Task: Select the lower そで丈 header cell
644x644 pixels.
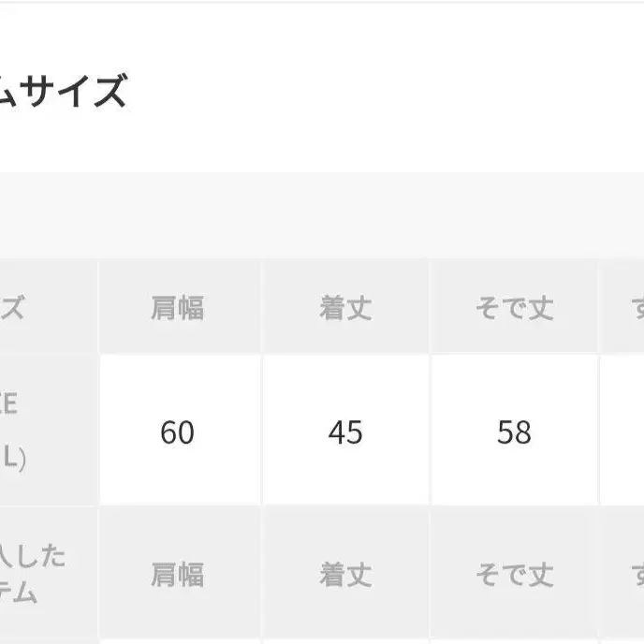Action: (x=514, y=574)
